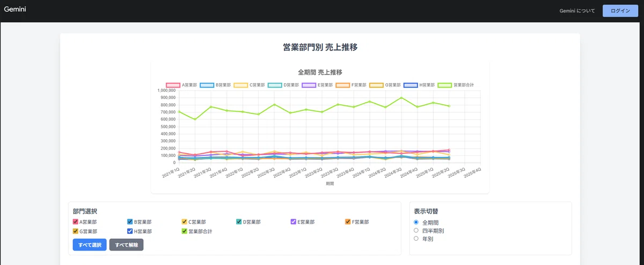This screenshot has width=644, height=265.
Task: Toggle C営業部 legend swatch in chart
Action: [240, 85]
